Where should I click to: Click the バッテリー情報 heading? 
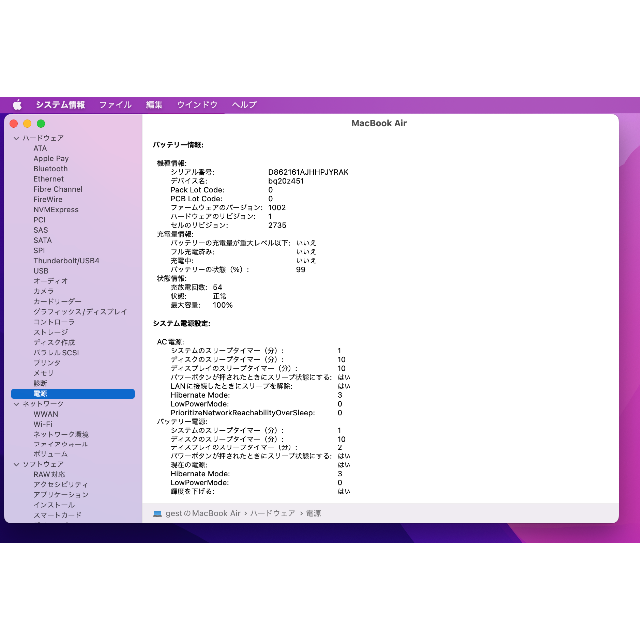(x=178, y=145)
